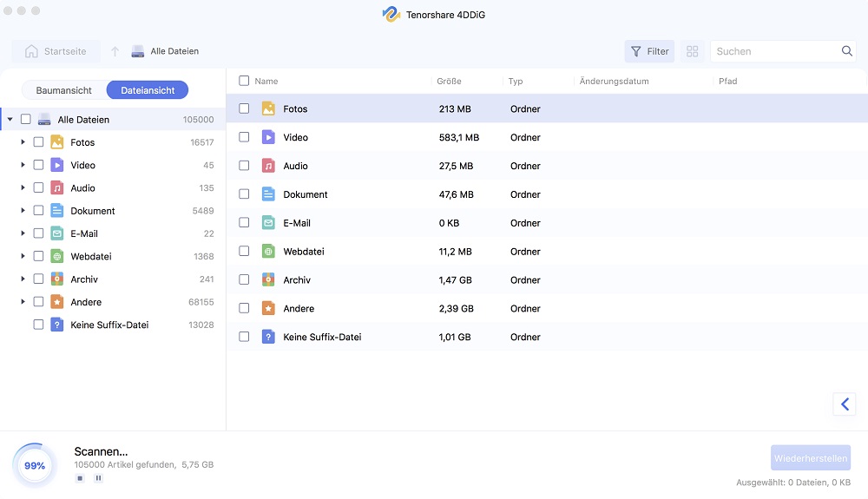Click the Webdatei folder icon in file list

point(268,251)
